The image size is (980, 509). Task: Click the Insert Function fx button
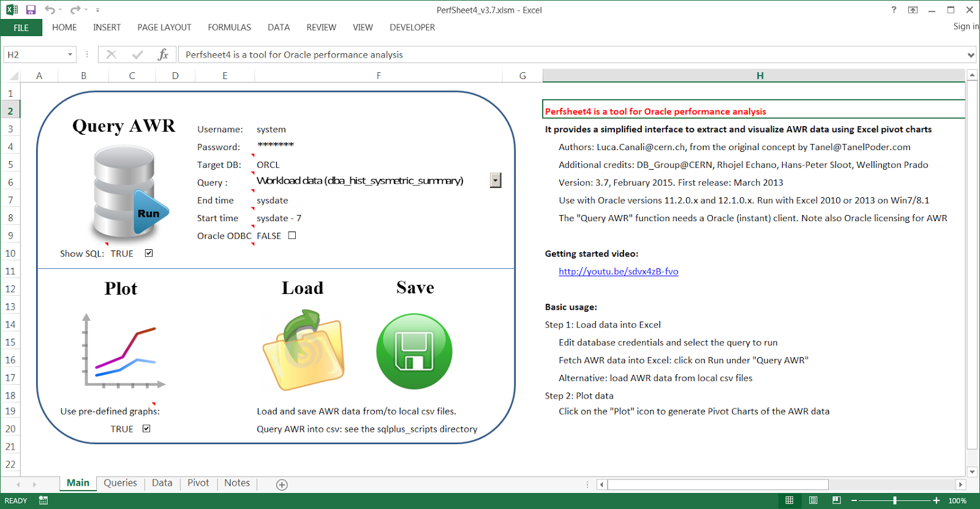[163, 55]
